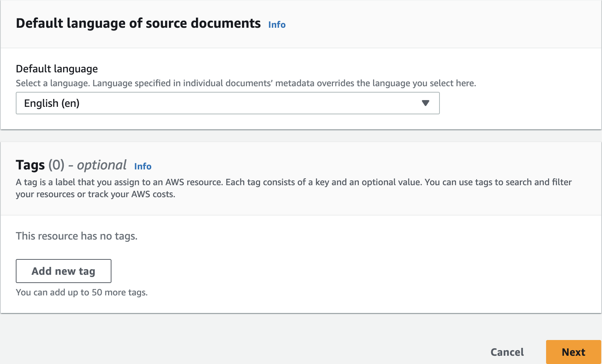Screen dimensions: 602x364
Task: Click the This resource has no tags message
Action: click(77, 236)
